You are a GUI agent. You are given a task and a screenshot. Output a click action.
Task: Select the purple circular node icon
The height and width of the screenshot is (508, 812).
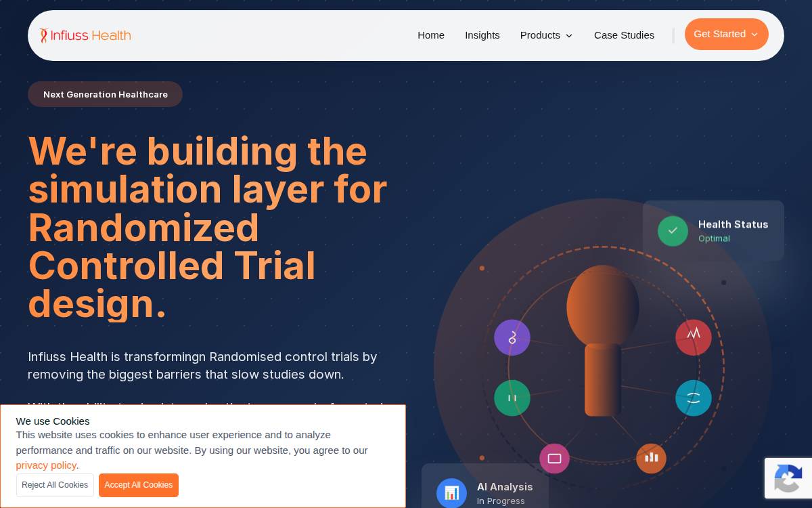coord(512,337)
